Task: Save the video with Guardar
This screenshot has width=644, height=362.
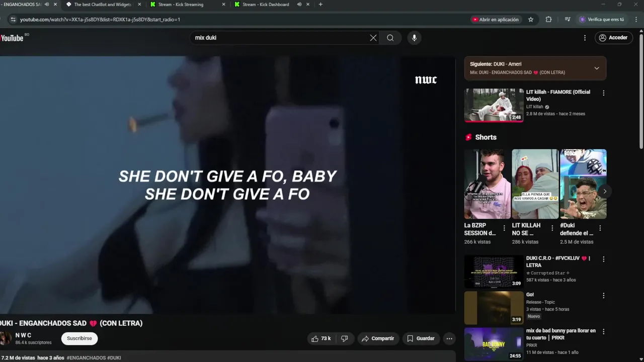Action: pos(421,338)
